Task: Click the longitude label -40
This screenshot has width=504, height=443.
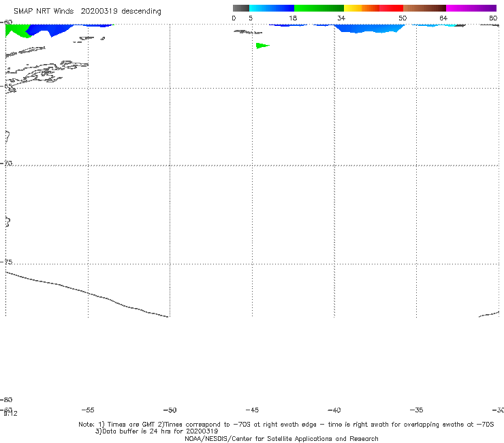Action: pos(334,410)
